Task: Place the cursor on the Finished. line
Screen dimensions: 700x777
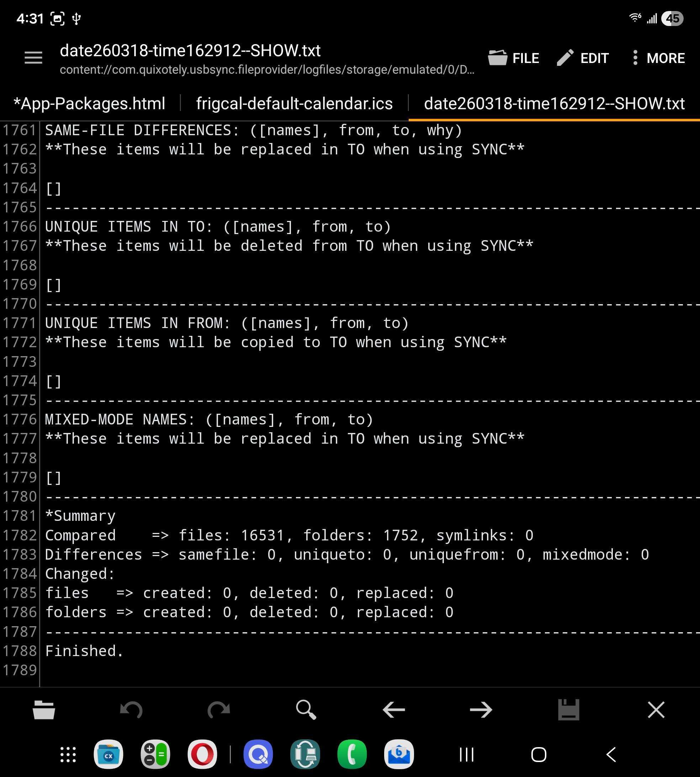Action: coord(84,651)
